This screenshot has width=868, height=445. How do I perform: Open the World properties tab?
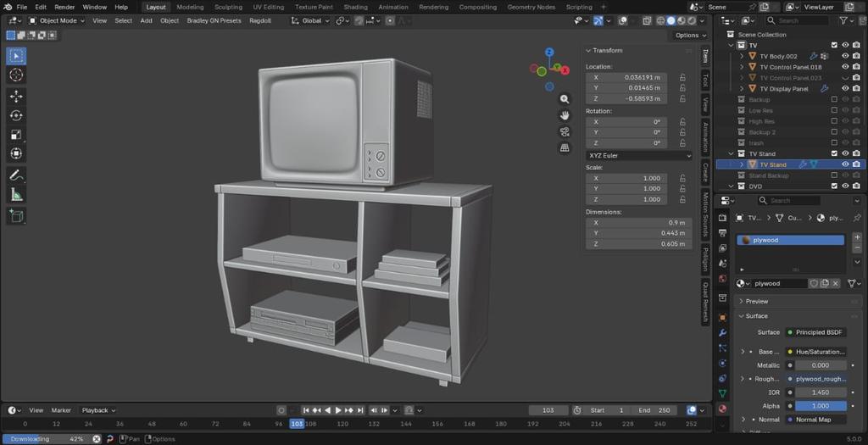point(722,279)
